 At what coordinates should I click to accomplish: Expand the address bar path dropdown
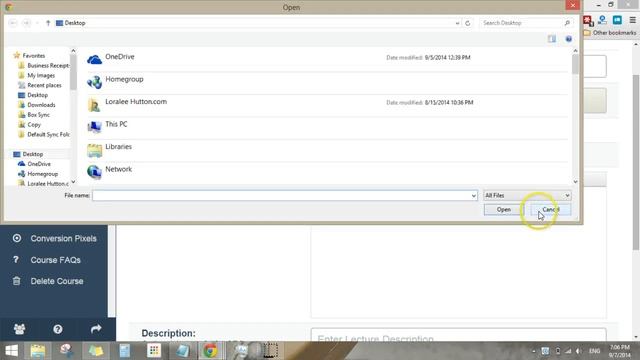pyautogui.click(x=457, y=23)
